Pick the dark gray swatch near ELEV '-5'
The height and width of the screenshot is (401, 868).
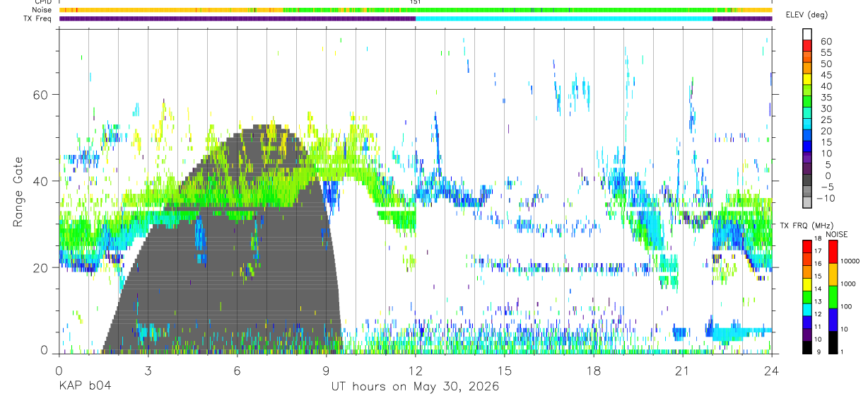[x=807, y=181]
